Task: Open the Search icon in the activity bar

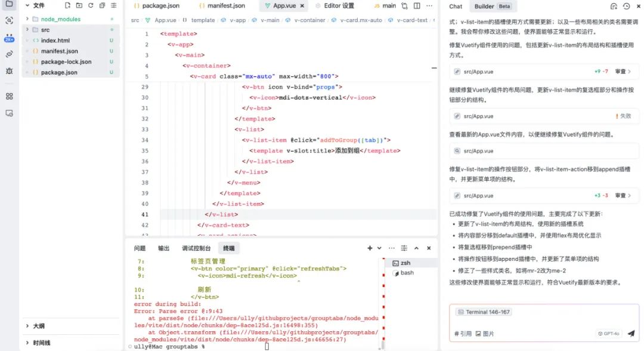Action: 9,20
